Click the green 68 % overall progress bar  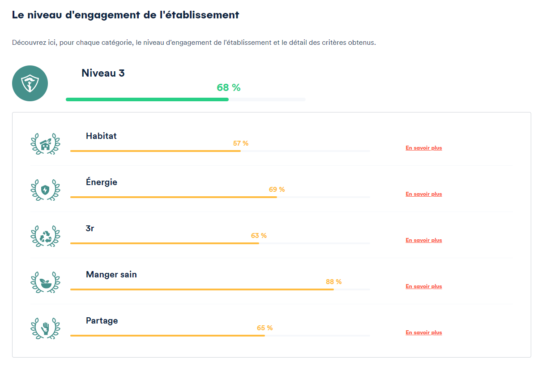[186, 100]
